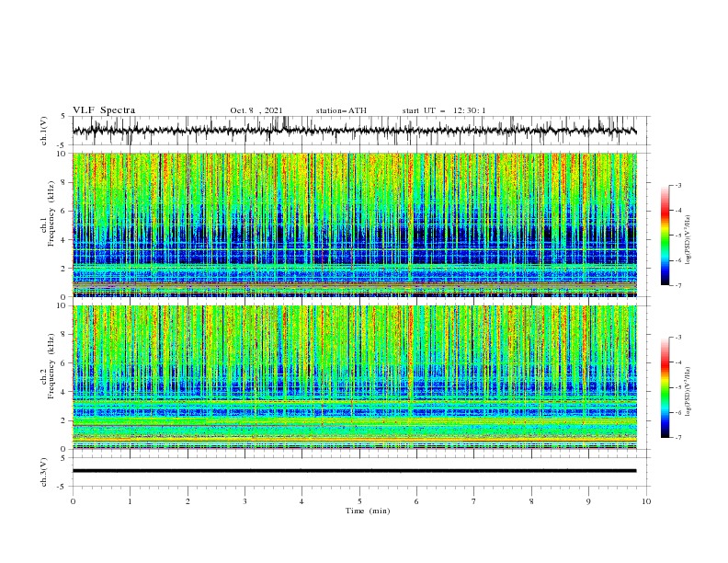Click the time axis tick label "9"
Image resolution: width=728 pixels, height=563 pixels.
click(x=588, y=501)
